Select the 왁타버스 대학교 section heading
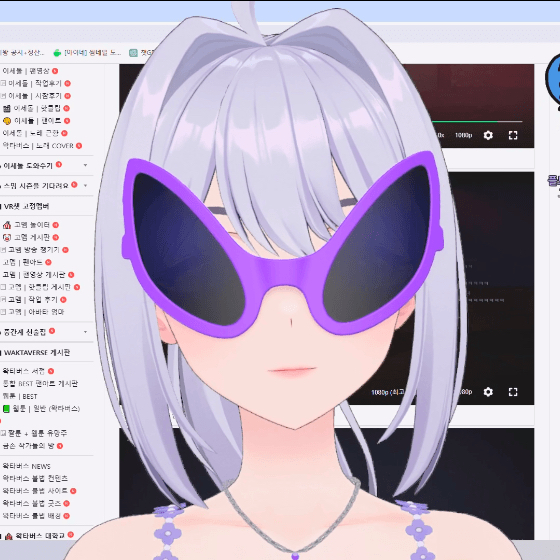Viewport: 560px width, 560px height. (40, 536)
